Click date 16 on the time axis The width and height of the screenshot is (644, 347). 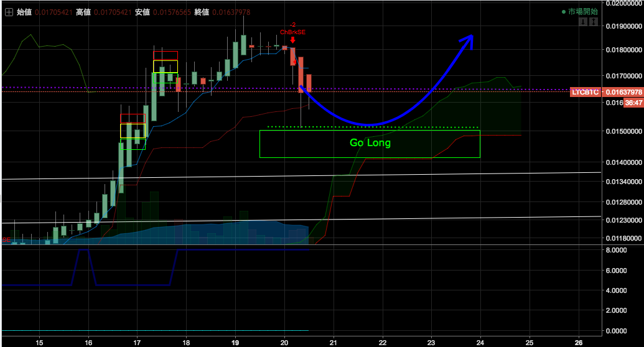point(88,343)
